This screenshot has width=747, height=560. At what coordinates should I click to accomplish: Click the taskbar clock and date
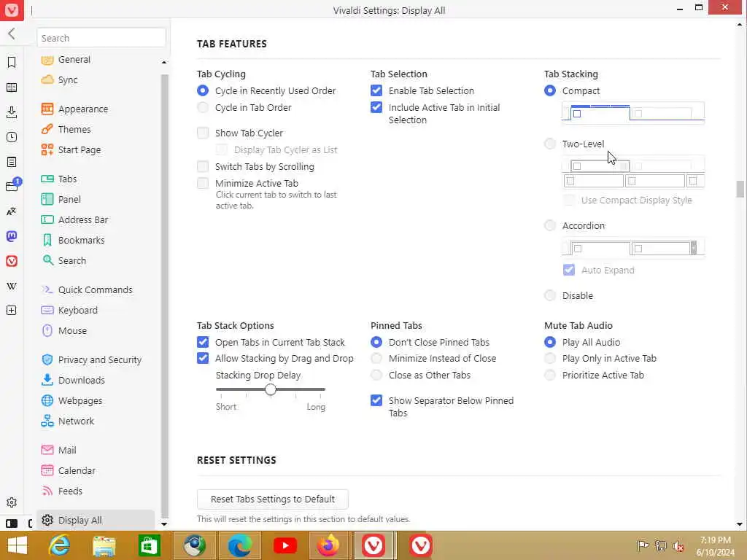715,546
